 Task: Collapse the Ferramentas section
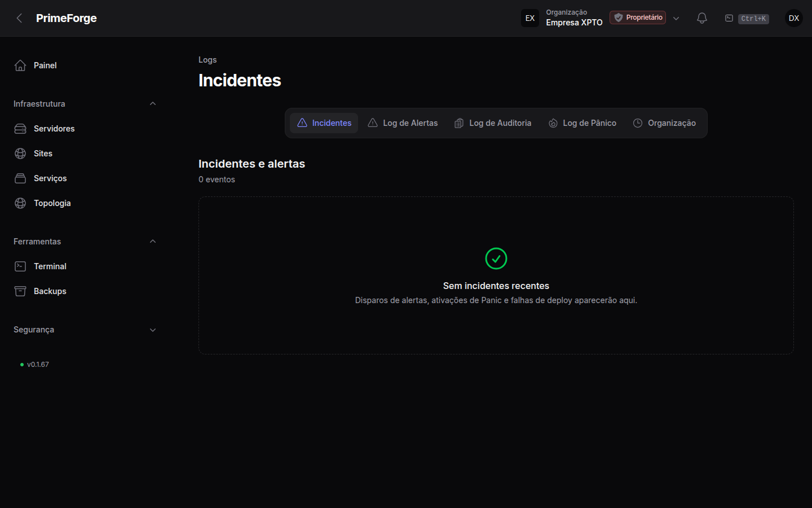coord(153,242)
